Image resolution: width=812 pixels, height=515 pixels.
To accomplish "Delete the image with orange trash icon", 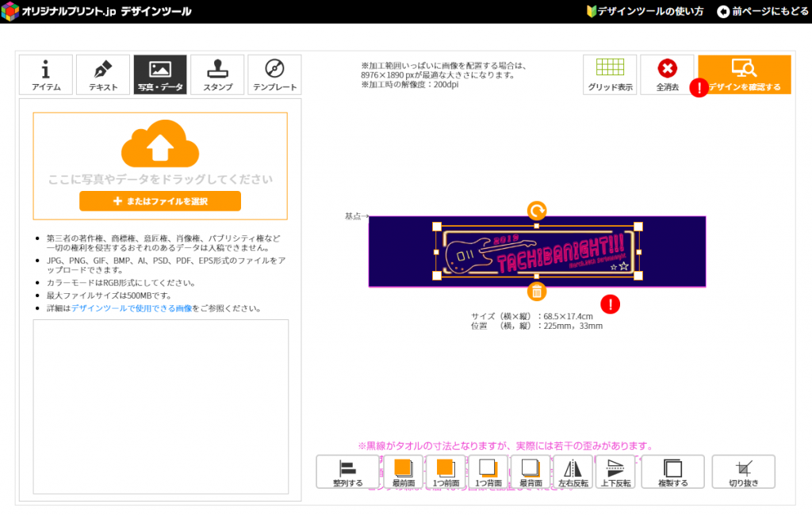I will coord(537,292).
